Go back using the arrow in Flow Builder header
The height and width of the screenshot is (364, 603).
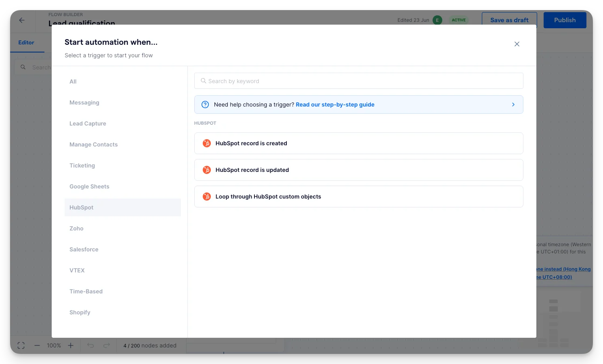(x=22, y=20)
